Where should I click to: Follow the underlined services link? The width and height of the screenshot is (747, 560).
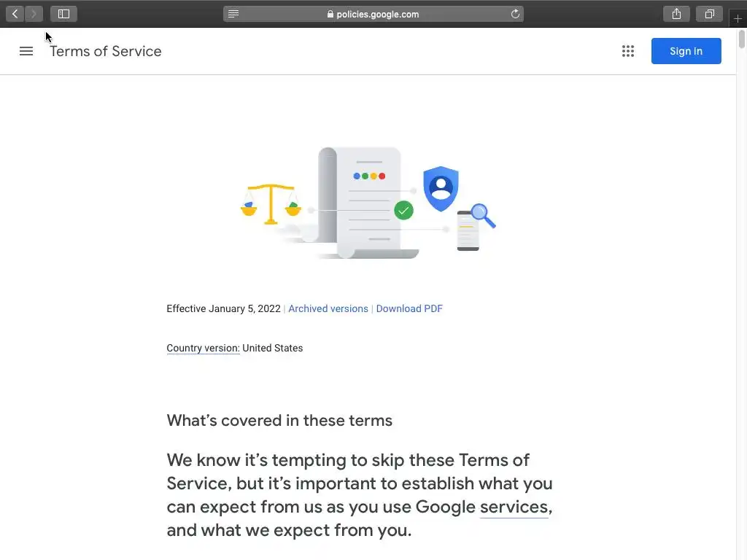point(514,507)
